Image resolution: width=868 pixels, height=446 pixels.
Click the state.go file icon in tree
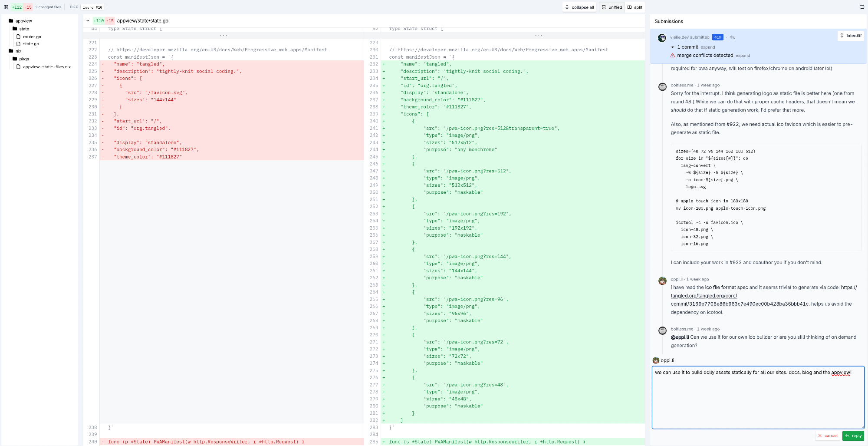(19, 44)
